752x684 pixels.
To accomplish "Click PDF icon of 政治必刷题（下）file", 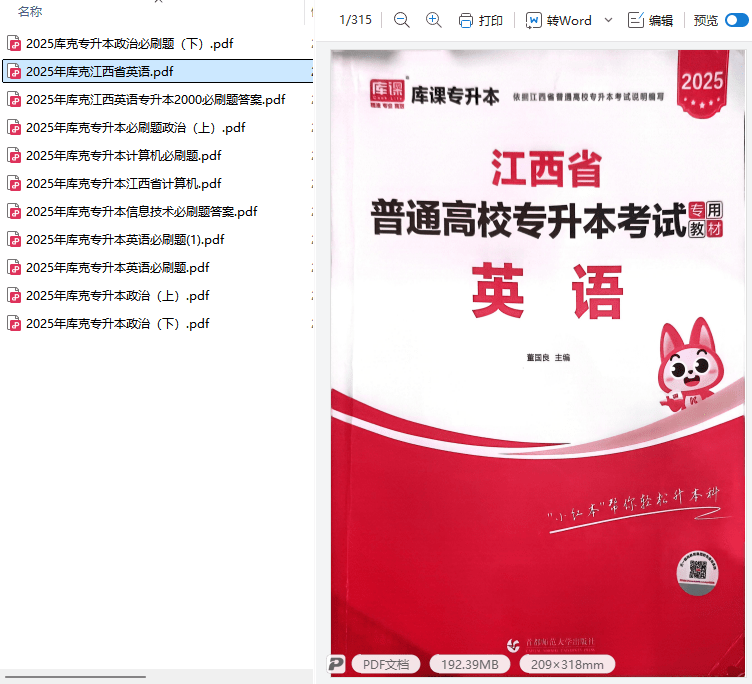I will point(14,44).
